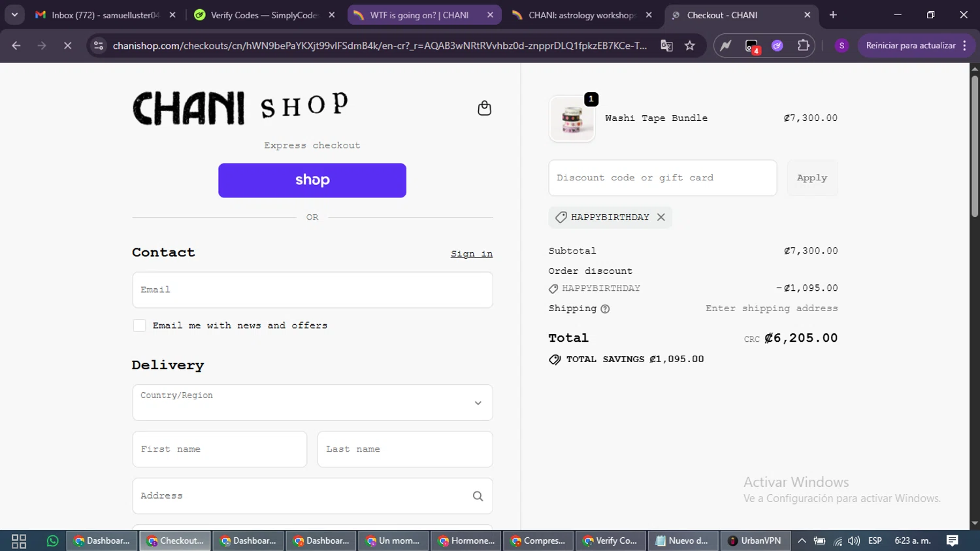Open the shopping cart bag icon
Image resolution: width=980 pixels, height=551 pixels.
click(x=484, y=108)
